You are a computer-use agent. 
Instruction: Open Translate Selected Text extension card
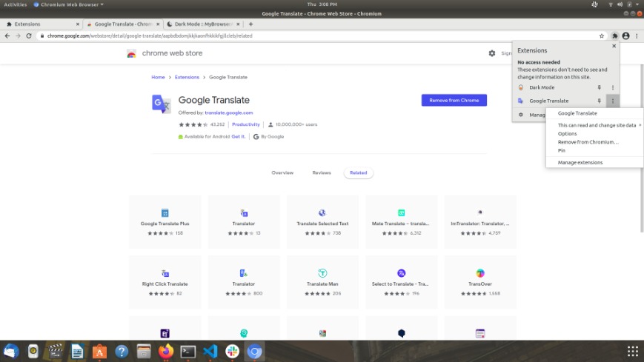(x=322, y=221)
